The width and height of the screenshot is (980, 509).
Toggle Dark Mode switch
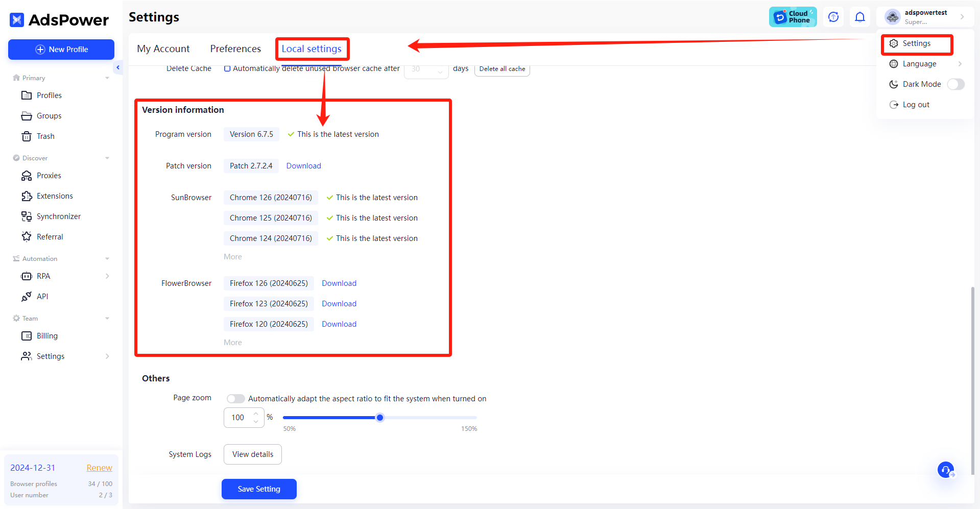[955, 84]
